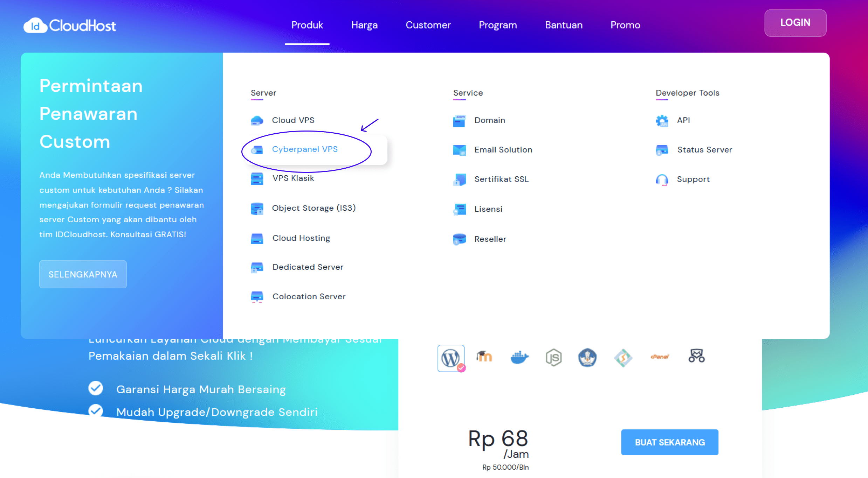The height and width of the screenshot is (478, 868).
Task: Open the Promo menu
Action: [x=625, y=25]
